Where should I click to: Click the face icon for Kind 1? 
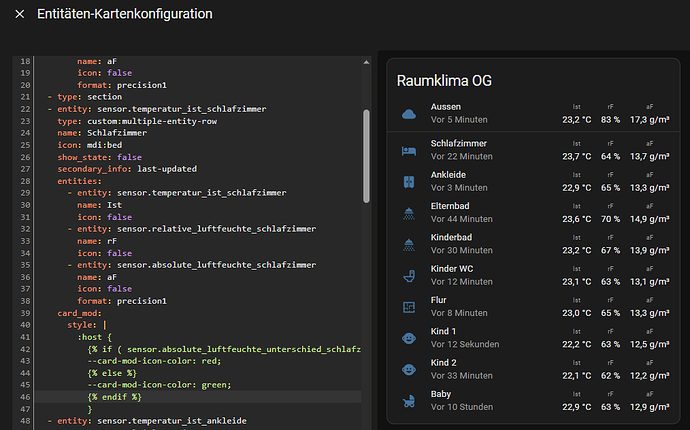pyautogui.click(x=408, y=338)
